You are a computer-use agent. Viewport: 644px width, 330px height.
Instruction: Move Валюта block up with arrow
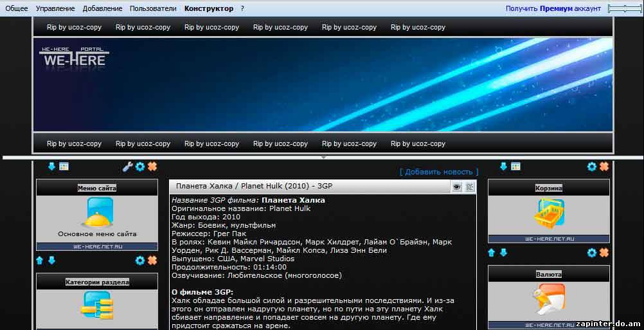click(x=492, y=253)
